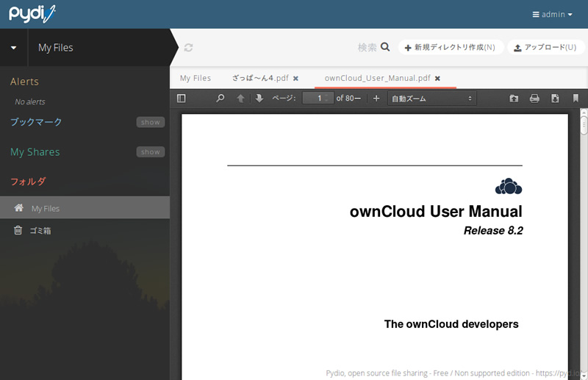This screenshot has width=588, height=380.
Task: Select the ownCloud_User_Manual.pdf tab
Action: coord(377,78)
